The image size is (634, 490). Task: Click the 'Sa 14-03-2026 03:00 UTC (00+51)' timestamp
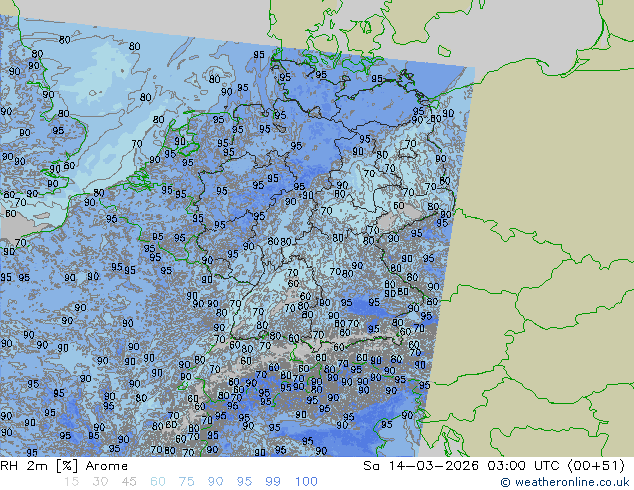494,466
